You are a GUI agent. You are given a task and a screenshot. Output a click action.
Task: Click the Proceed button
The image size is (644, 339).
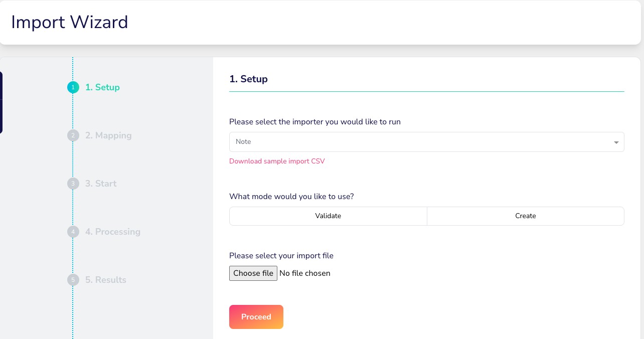256,317
